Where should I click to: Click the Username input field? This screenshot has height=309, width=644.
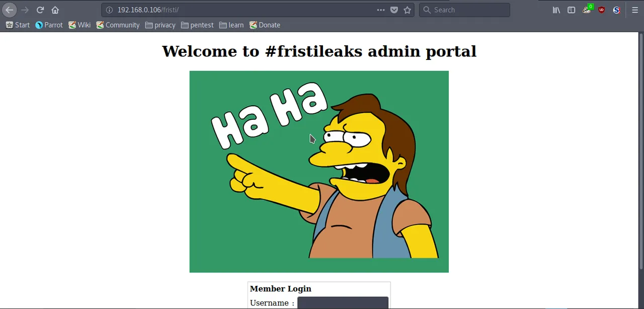point(343,303)
